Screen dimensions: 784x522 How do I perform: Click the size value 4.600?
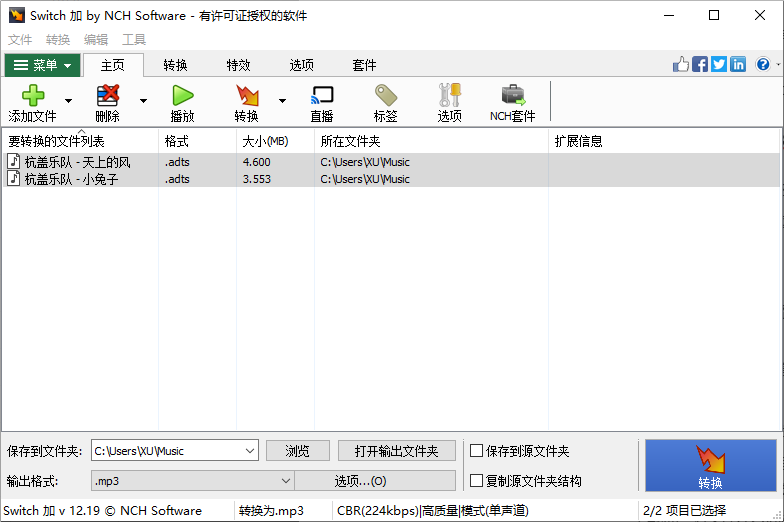coord(256,162)
